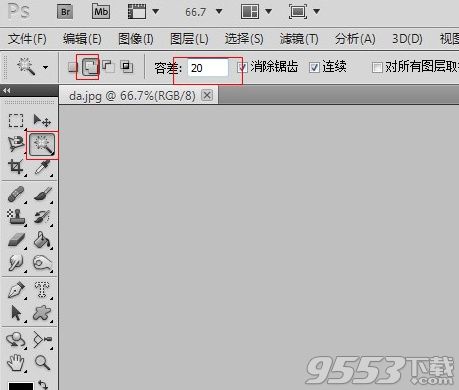Open the 文件(F) menu
The height and width of the screenshot is (390, 459).
27,39
